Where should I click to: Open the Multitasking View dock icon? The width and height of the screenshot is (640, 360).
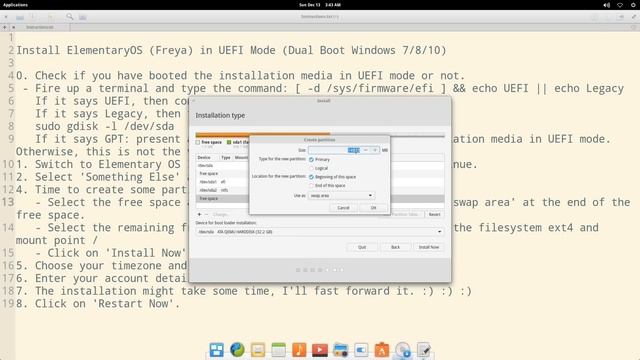(216, 350)
